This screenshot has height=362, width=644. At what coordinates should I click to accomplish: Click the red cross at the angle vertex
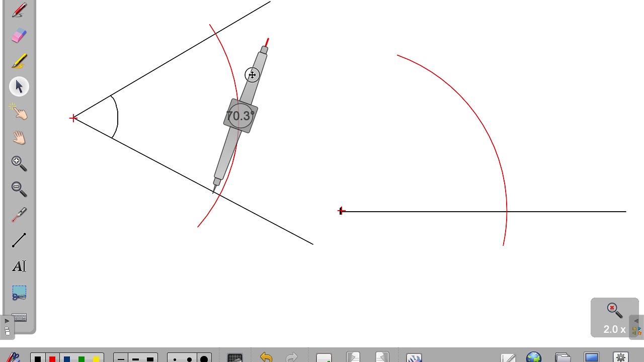(73, 118)
